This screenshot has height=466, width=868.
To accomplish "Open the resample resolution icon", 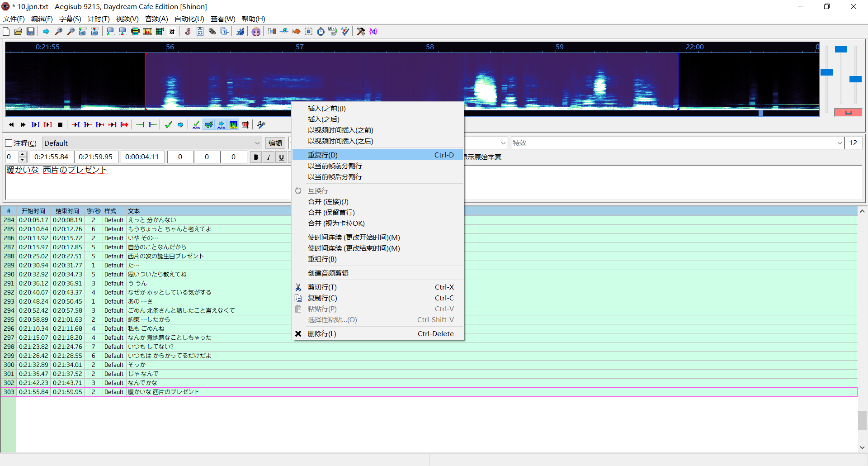I will (308, 31).
